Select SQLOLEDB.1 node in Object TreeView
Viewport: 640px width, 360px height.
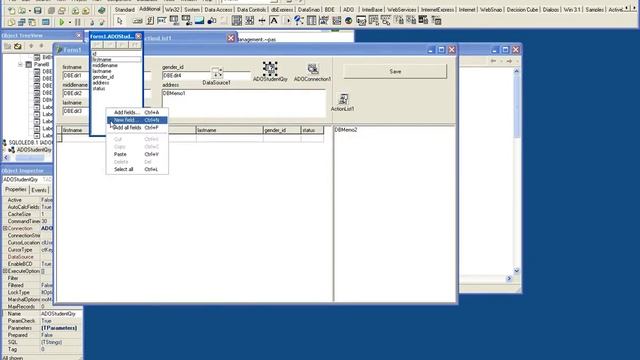click(x=30, y=143)
